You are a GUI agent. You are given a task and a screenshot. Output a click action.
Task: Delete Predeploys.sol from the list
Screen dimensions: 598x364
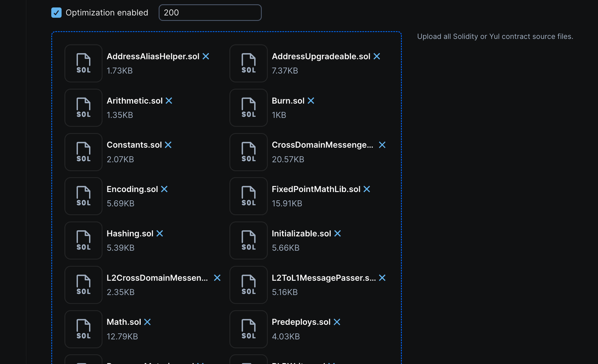coord(337,322)
